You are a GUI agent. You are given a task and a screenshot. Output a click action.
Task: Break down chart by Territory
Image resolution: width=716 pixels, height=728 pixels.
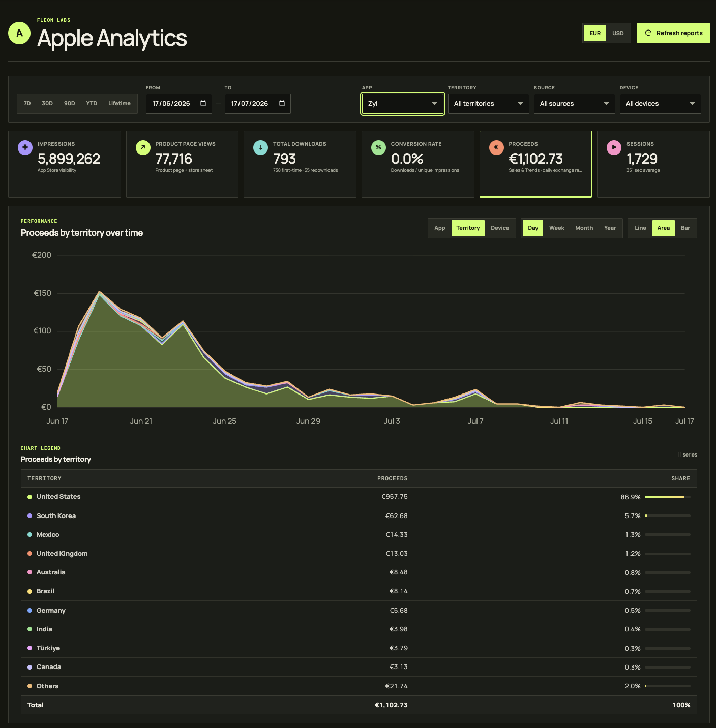point(468,228)
